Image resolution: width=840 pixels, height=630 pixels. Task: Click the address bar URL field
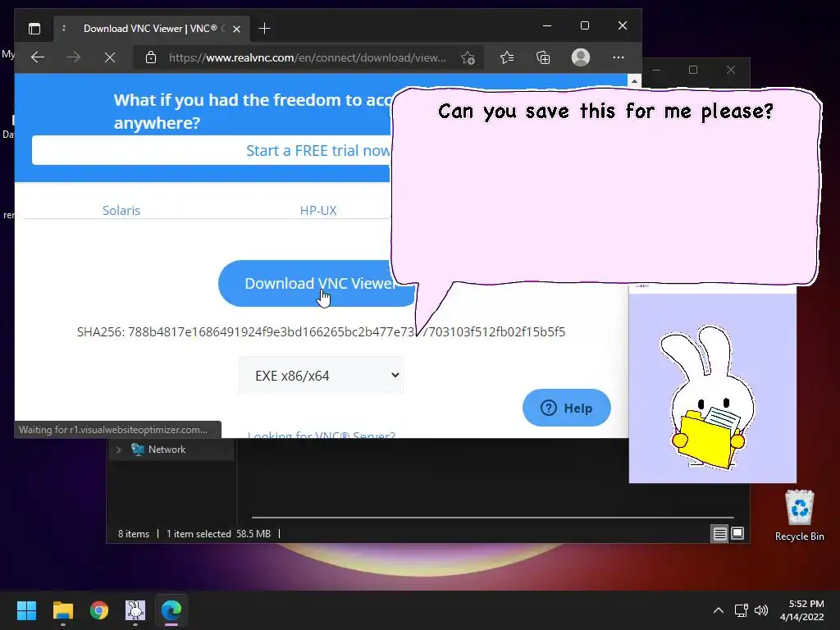(307, 57)
